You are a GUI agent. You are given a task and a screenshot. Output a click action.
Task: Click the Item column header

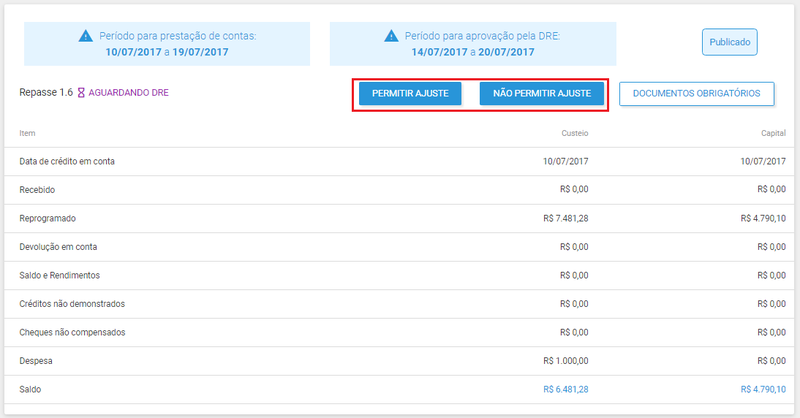[27, 133]
